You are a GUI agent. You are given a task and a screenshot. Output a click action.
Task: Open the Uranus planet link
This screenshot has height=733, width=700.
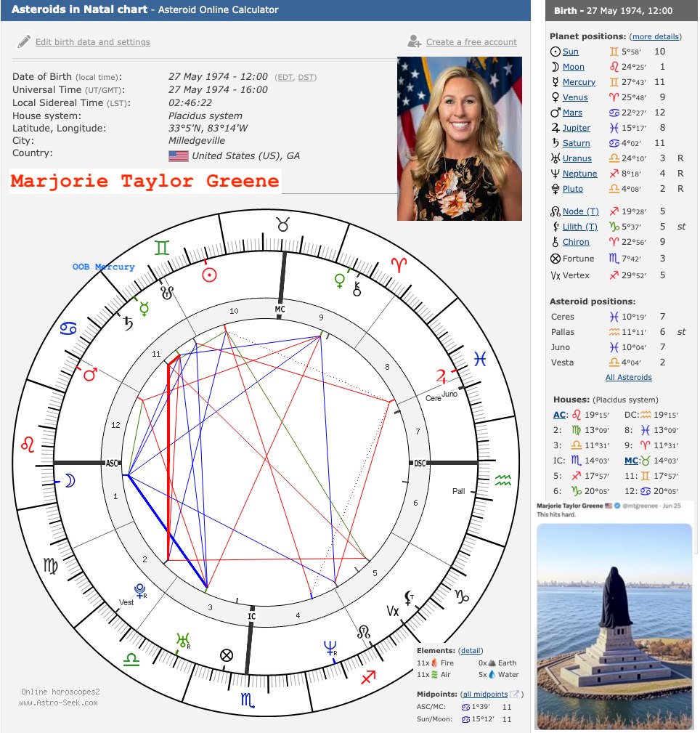pos(577,158)
